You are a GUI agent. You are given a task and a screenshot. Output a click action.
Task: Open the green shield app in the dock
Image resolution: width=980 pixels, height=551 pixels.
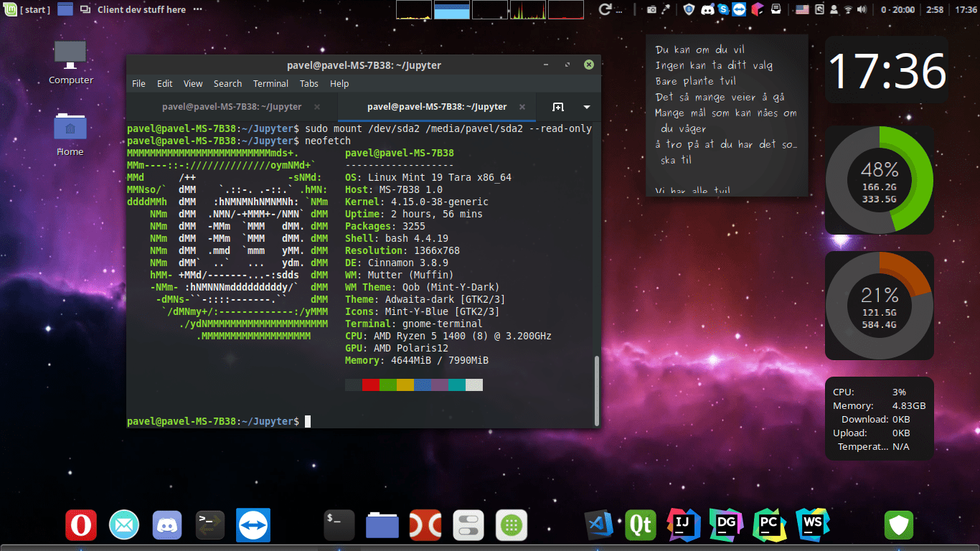[898, 525]
